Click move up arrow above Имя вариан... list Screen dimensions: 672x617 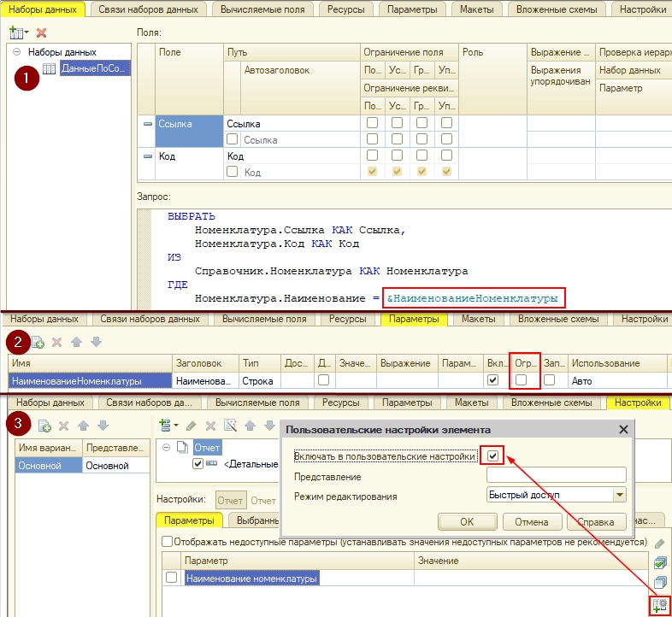pyautogui.click(x=84, y=426)
